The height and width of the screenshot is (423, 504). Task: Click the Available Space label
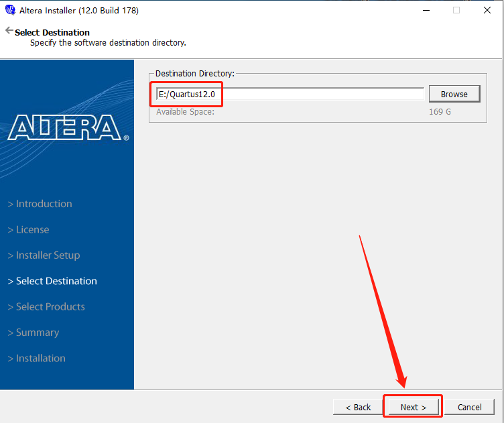point(185,112)
